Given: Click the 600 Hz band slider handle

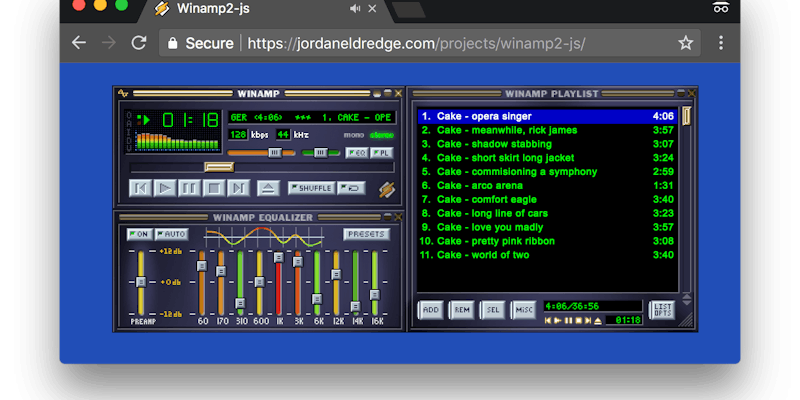Looking at the screenshot, I should click(x=260, y=282).
